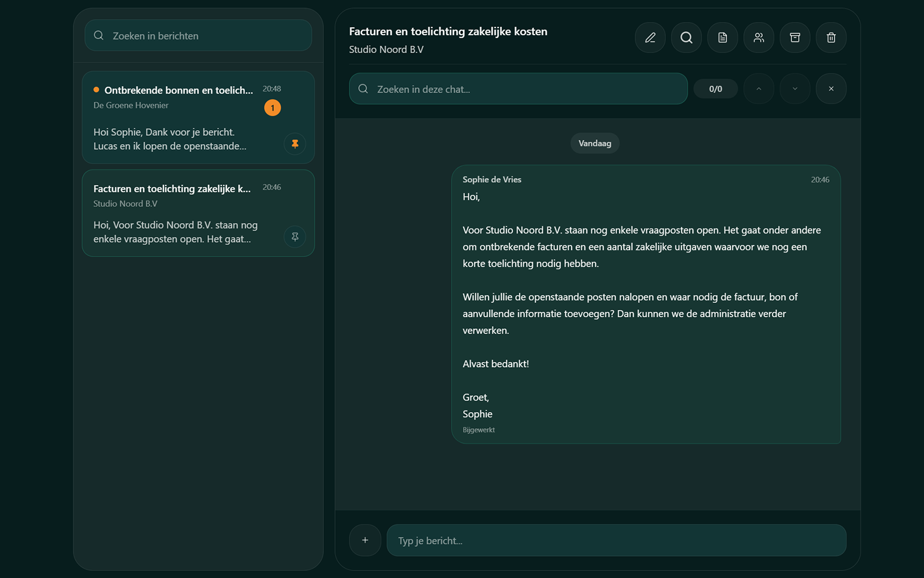Open the participants people icon
Image resolution: width=924 pixels, height=578 pixels.
(759, 38)
